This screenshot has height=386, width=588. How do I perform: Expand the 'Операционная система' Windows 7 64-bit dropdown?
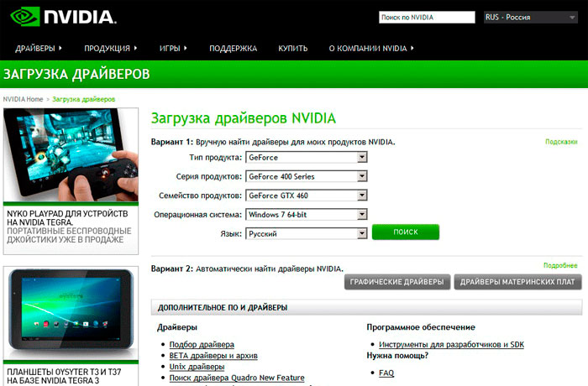pyautogui.click(x=307, y=215)
